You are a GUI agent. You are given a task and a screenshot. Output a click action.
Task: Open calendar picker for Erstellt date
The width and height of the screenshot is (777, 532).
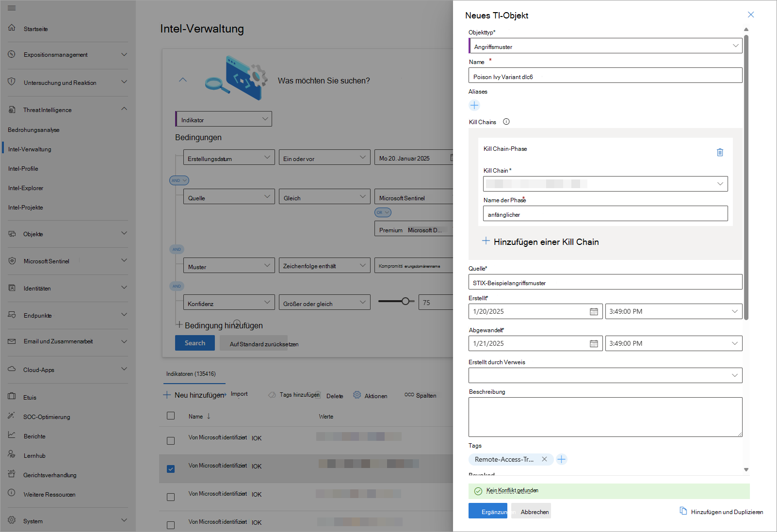(x=594, y=312)
